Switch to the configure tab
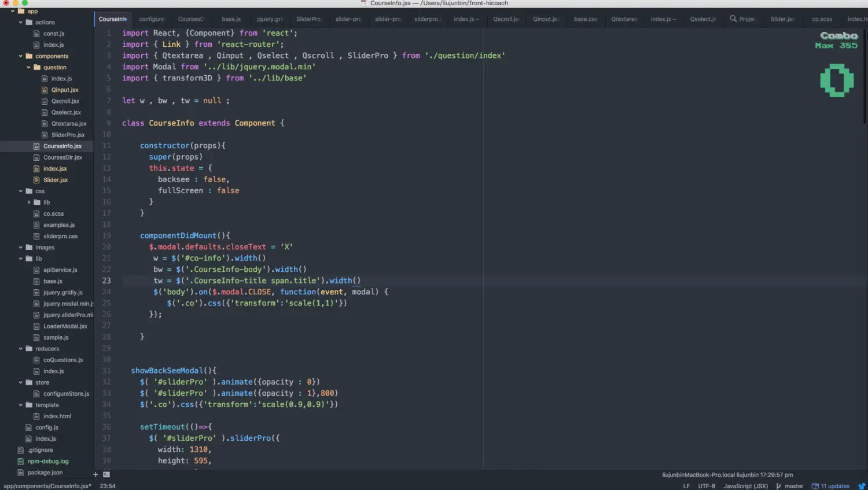Image resolution: width=868 pixels, height=490 pixels. coord(152,19)
